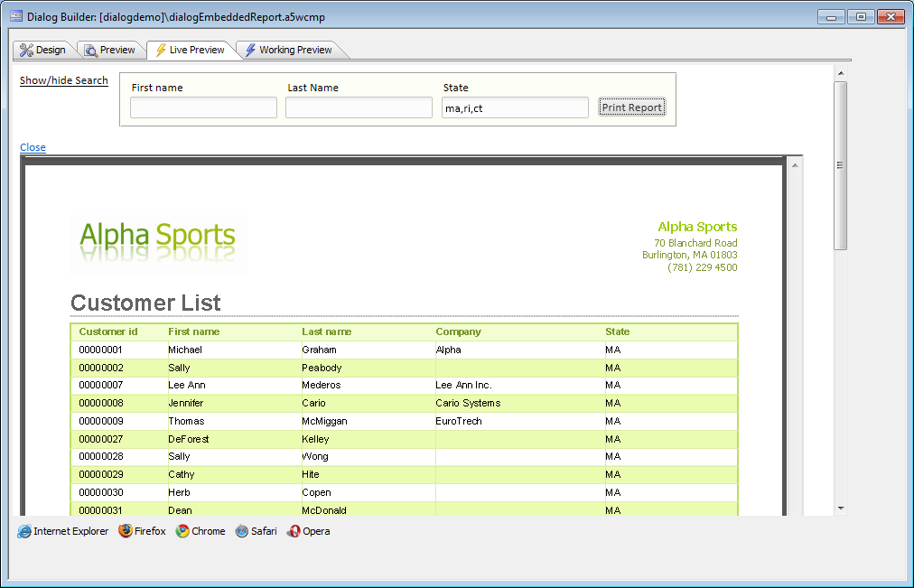The height and width of the screenshot is (588, 914).
Task: Click the last name Peabody
Action: click(x=322, y=368)
